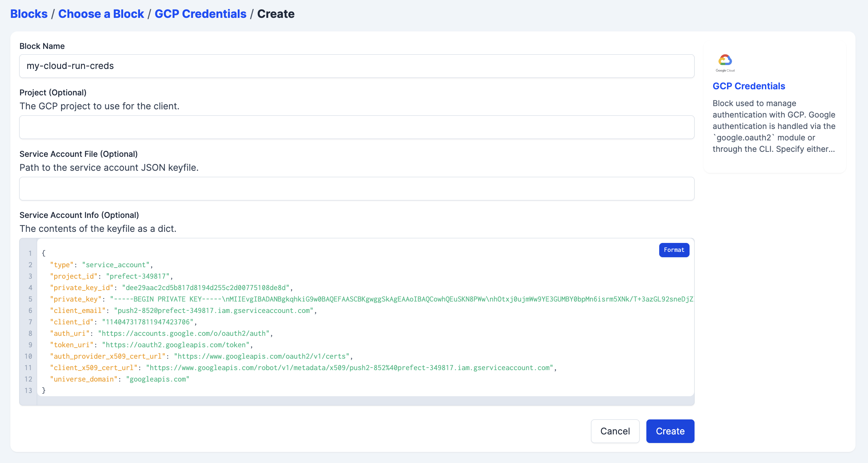The height and width of the screenshot is (463, 868).
Task: Click the Service Account Info (Optional) label
Action: pos(79,215)
